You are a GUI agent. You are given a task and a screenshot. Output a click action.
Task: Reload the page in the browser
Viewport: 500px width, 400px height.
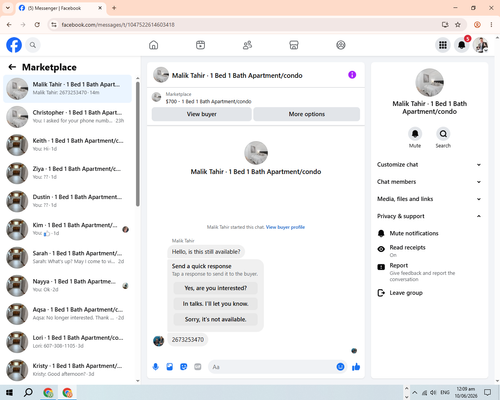(x=37, y=25)
